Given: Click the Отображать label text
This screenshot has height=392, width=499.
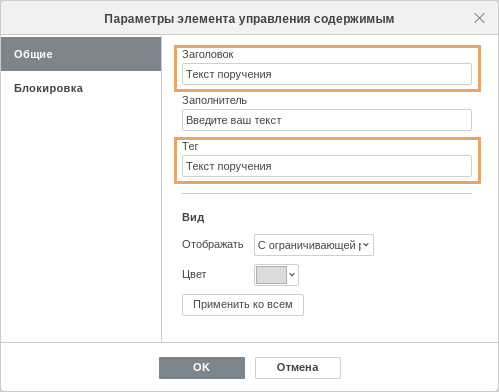Looking at the screenshot, I should (213, 244).
